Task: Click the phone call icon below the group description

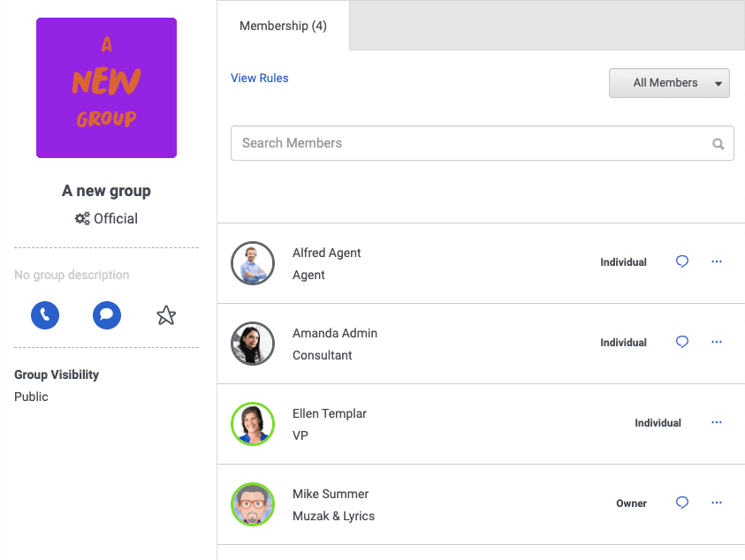Action: coord(45,315)
